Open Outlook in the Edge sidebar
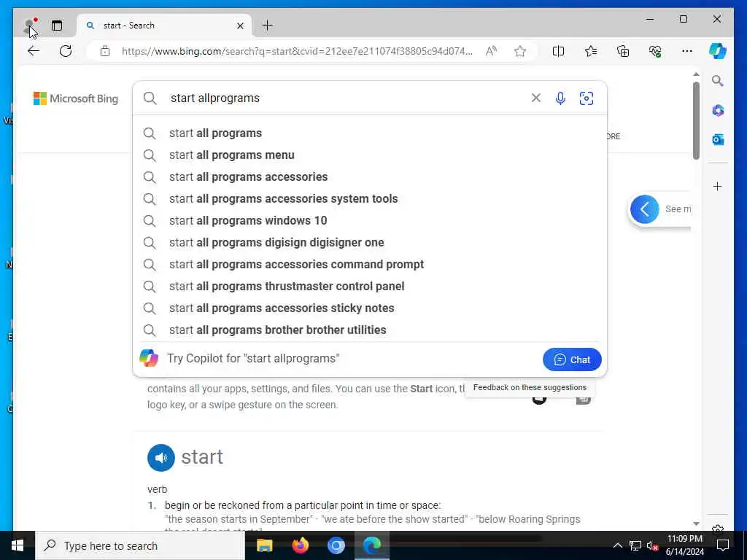747x560 pixels. (718, 139)
